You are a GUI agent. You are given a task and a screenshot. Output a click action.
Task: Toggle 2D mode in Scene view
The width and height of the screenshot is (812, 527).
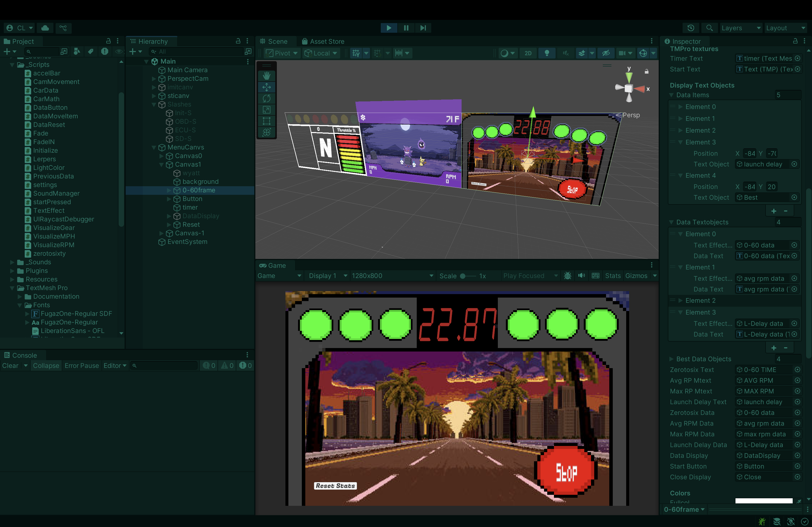point(528,53)
